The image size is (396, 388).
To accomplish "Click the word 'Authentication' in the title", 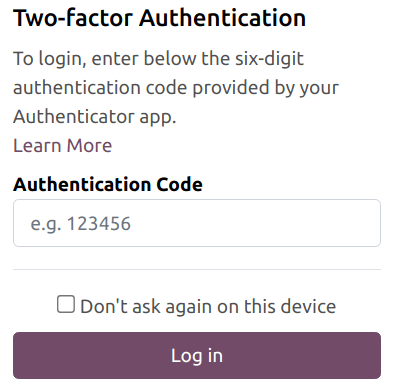I will click(222, 18).
